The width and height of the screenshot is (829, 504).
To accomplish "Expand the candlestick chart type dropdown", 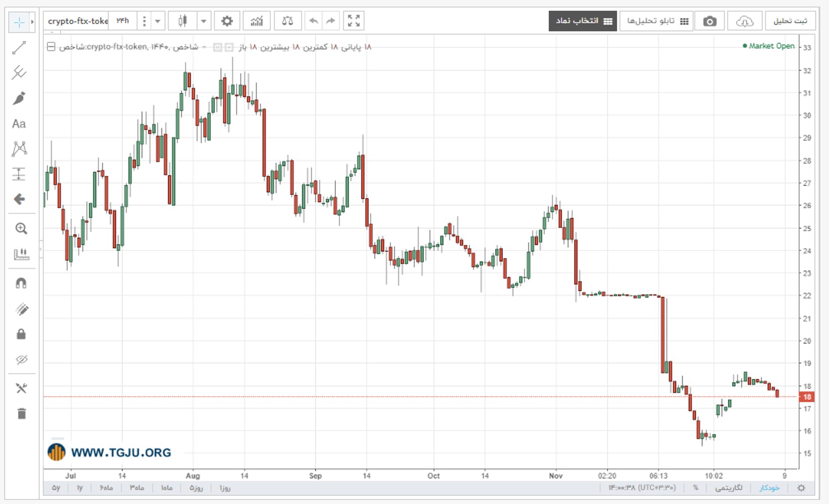I will coord(204,21).
